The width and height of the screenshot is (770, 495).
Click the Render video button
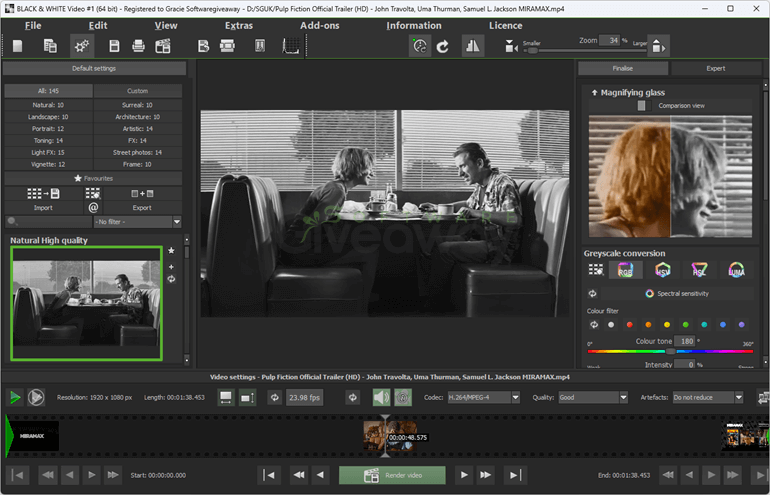tap(392, 475)
